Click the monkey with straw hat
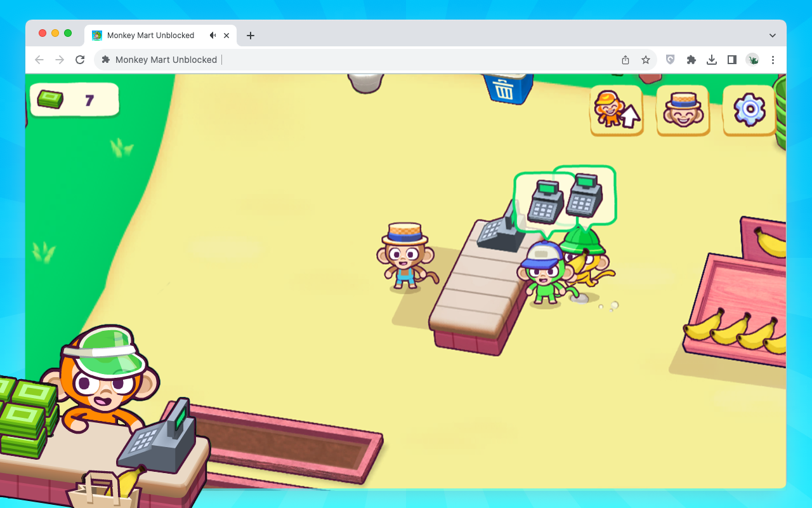The width and height of the screenshot is (812, 508). point(406,257)
